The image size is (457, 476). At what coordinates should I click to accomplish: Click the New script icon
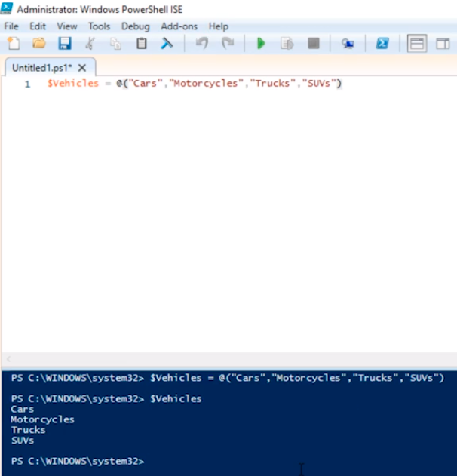coord(14,44)
